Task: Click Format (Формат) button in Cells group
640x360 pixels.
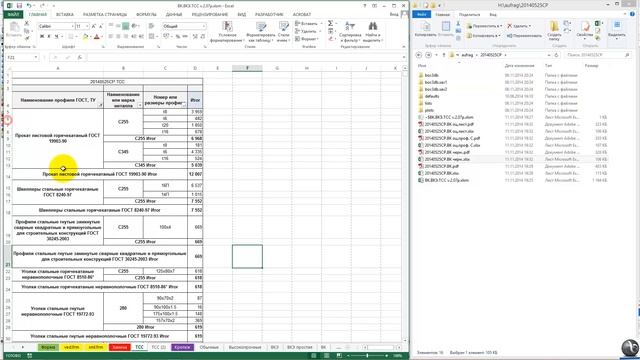Action: (307, 39)
